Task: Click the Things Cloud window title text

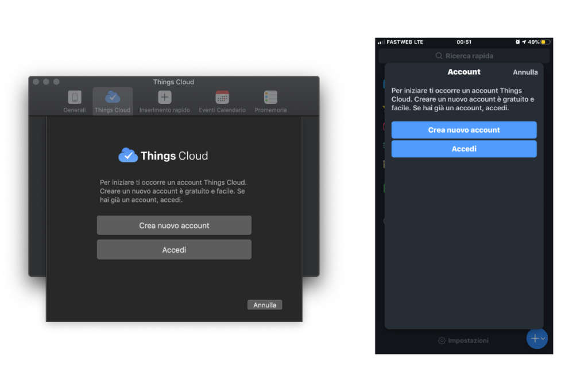Action: pyautogui.click(x=173, y=81)
